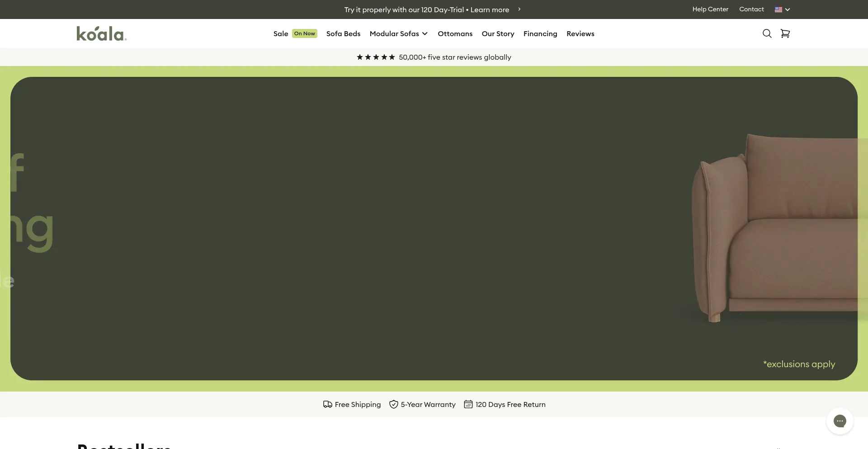This screenshot has width=868, height=449.
Task: Click the Contact link
Action: click(x=751, y=9)
